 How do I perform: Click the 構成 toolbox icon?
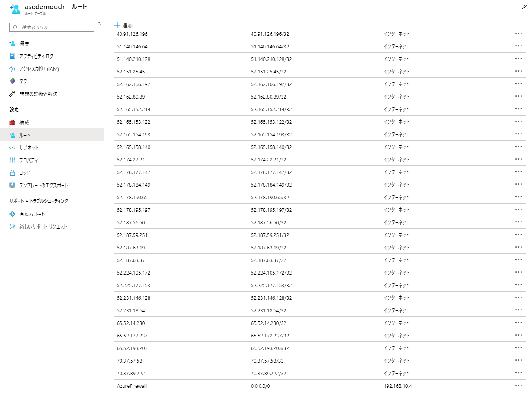(x=13, y=123)
